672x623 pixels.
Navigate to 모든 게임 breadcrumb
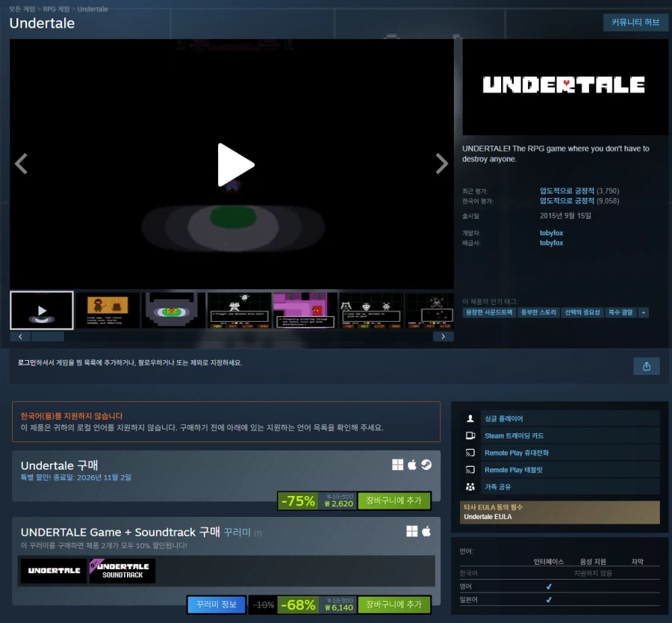[22, 9]
